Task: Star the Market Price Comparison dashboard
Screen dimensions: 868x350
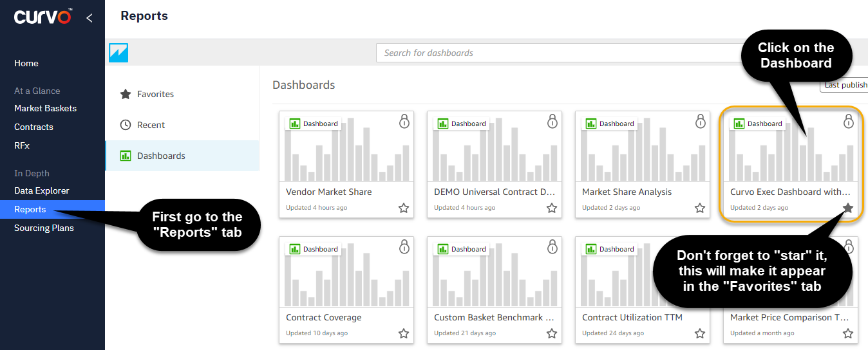Action: [x=848, y=333]
